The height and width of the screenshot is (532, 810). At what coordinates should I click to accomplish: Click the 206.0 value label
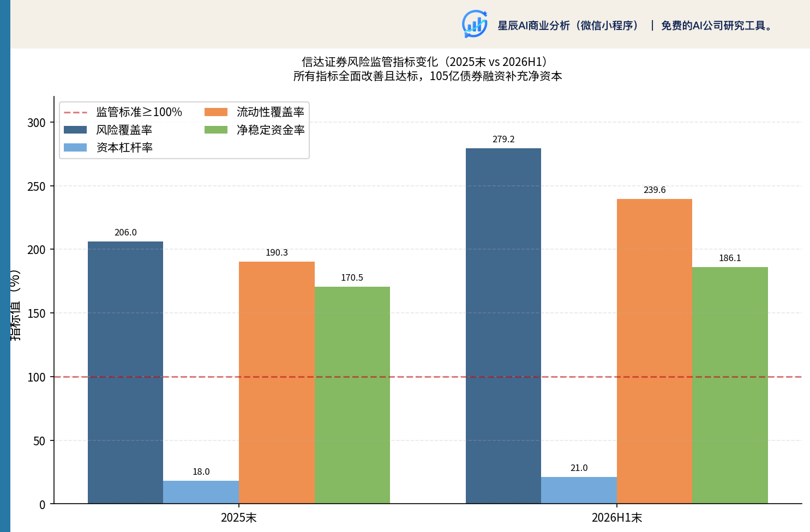point(125,233)
